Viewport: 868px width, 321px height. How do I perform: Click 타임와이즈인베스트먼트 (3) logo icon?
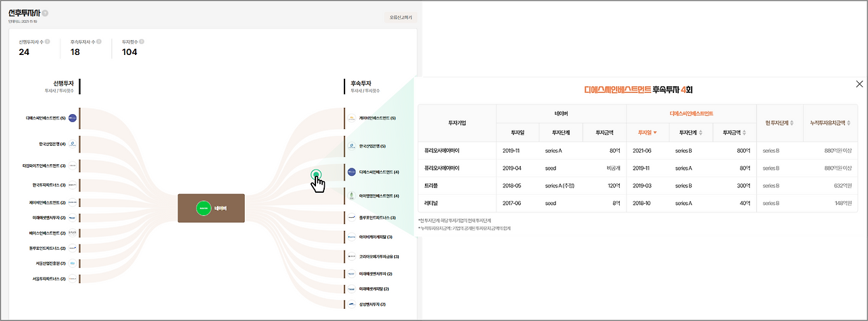[73, 165]
